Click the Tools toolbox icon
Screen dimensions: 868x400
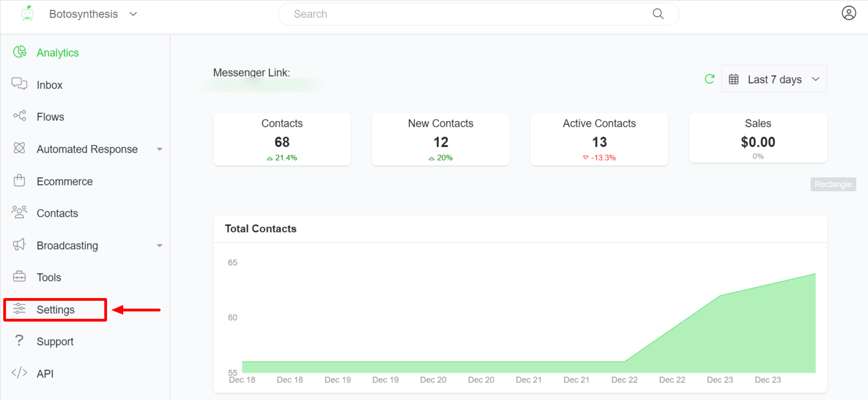point(19,276)
